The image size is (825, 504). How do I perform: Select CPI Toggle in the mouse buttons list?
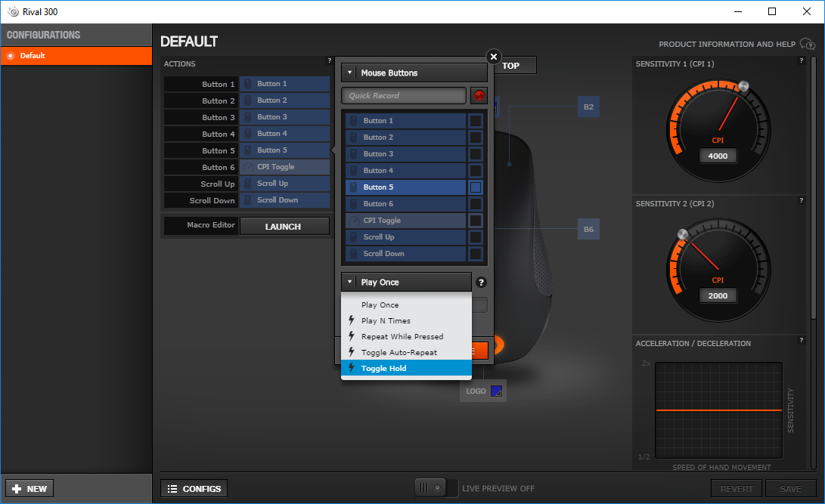click(405, 220)
